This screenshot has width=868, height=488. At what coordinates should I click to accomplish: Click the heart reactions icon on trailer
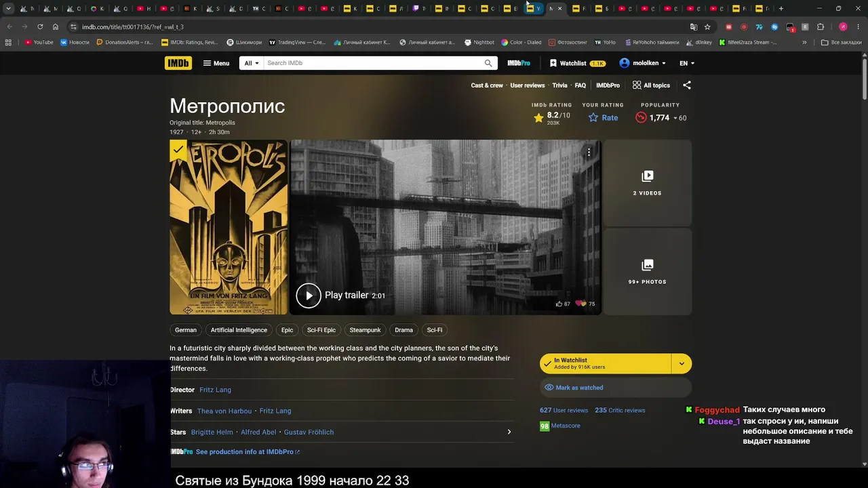pos(580,304)
